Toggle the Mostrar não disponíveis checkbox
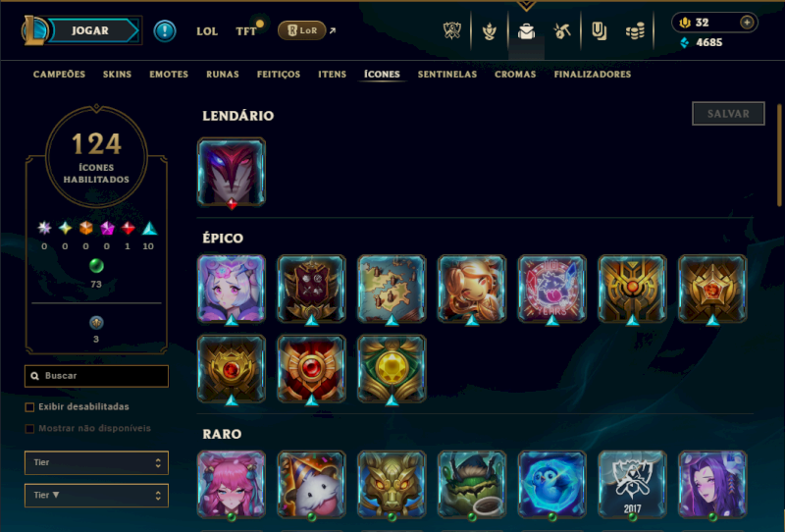The width and height of the screenshot is (785, 532). click(x=29, y=429)
